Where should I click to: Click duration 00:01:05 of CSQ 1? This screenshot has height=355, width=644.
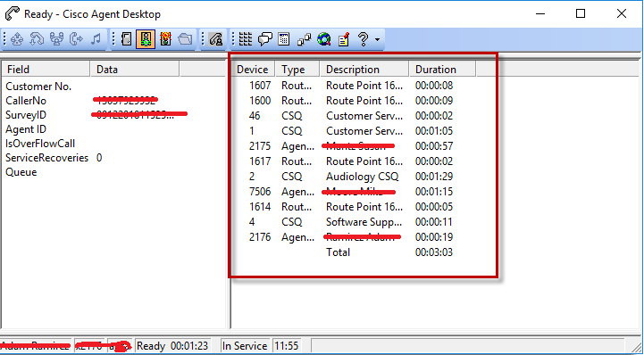434,131
